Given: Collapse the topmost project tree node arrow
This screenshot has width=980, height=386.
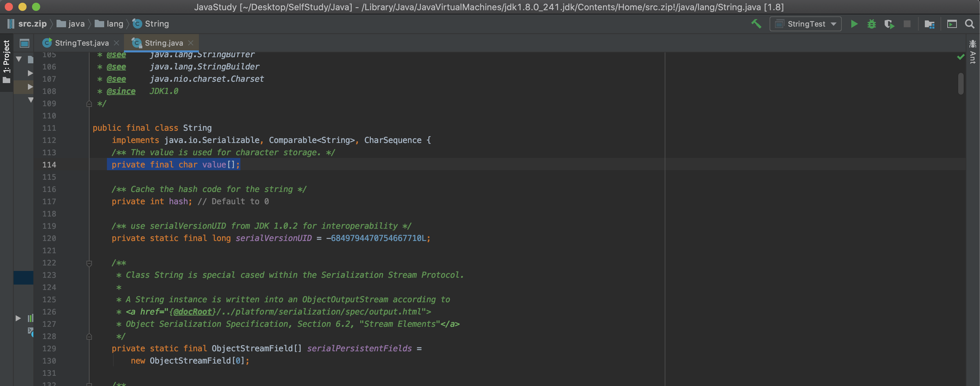Looking at the screenshot, I should (19, 59).
